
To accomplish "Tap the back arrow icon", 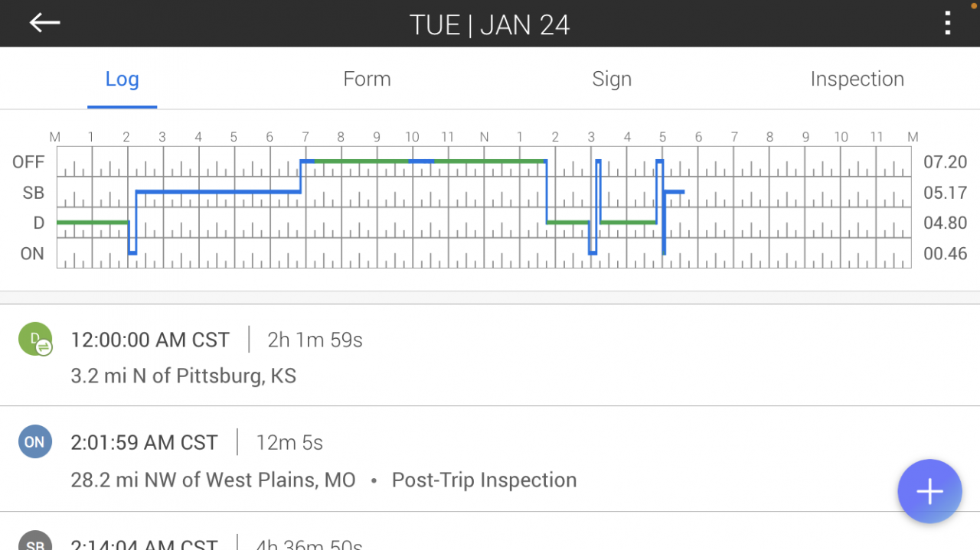I will click(44, 23).
